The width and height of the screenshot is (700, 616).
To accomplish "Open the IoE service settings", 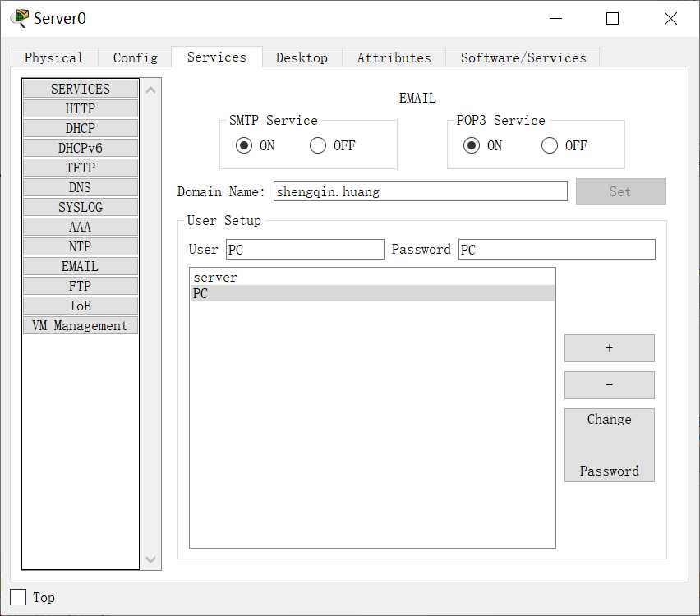I will (x=81, y=306).
